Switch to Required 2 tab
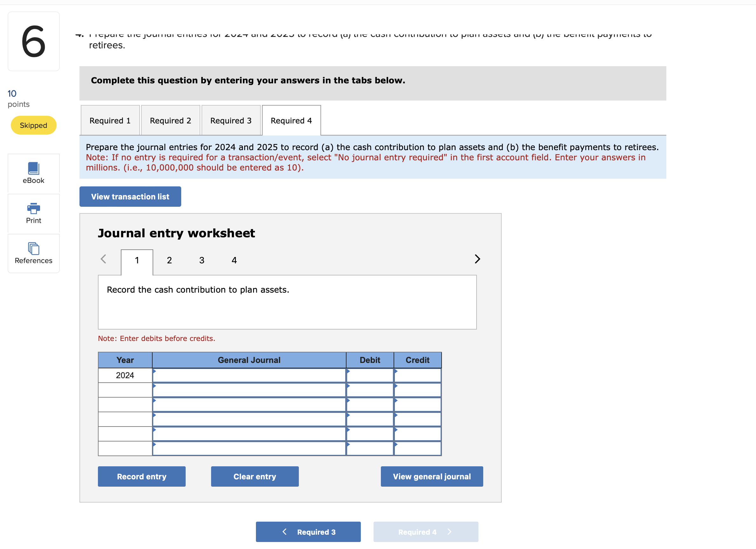Viewport: 756px width, 549px height. [170, 121]
